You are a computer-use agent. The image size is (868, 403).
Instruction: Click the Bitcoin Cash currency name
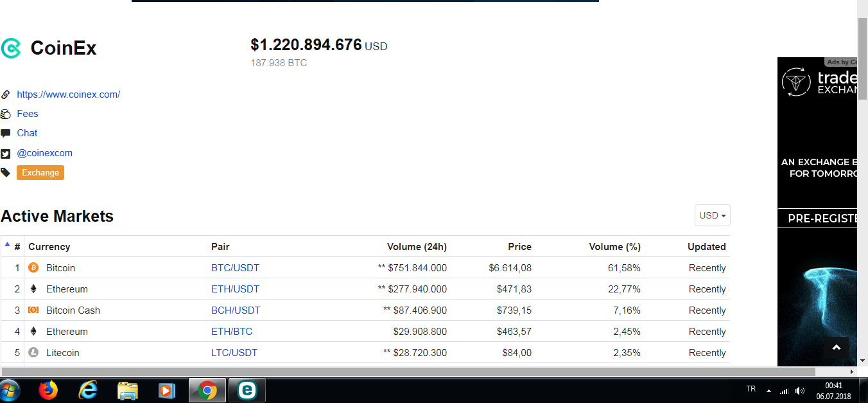73,310
